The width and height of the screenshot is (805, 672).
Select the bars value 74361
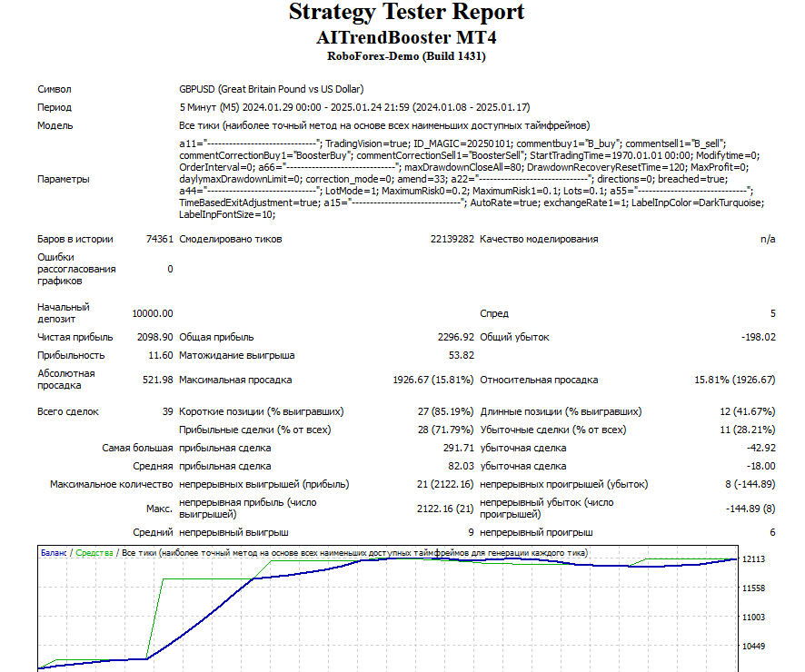click(x=160, y=239)
